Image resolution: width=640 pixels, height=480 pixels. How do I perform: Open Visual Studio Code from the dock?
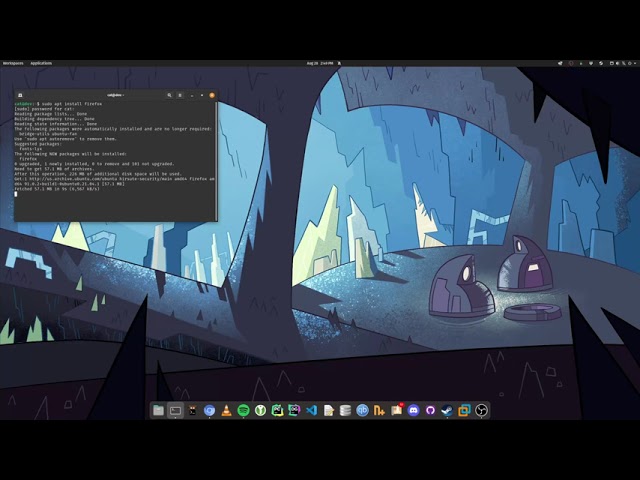tap(311, 410)
